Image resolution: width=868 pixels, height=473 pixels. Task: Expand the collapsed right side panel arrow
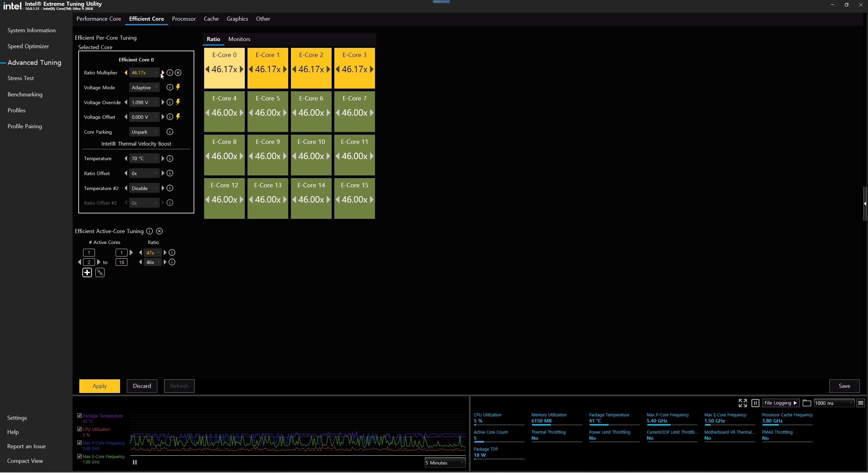865,204
